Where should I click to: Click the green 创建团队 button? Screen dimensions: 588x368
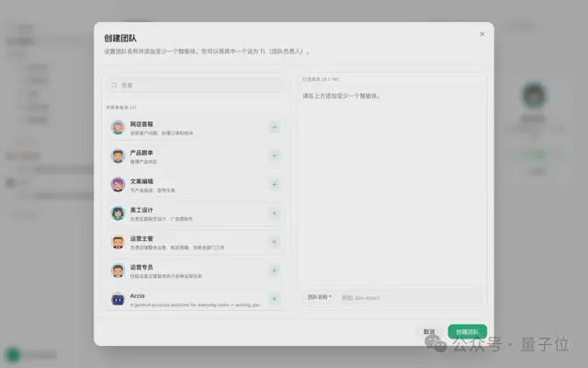tap(467, 331)
